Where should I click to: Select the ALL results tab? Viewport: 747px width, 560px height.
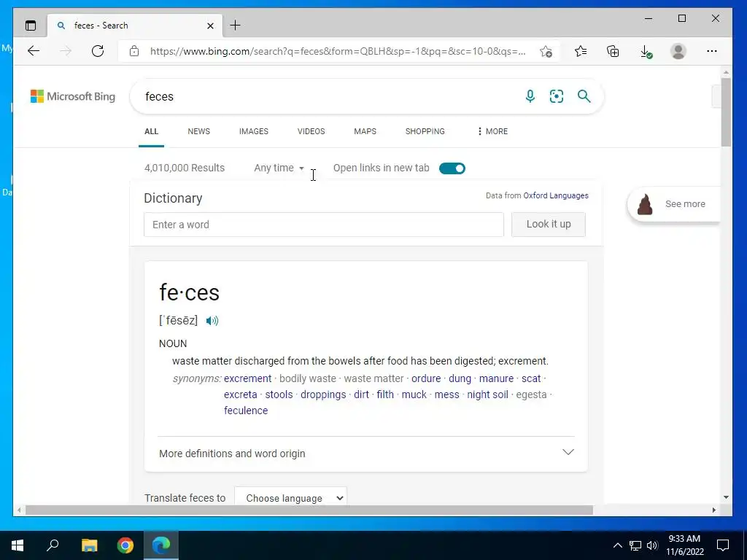[x=151, y=131]
